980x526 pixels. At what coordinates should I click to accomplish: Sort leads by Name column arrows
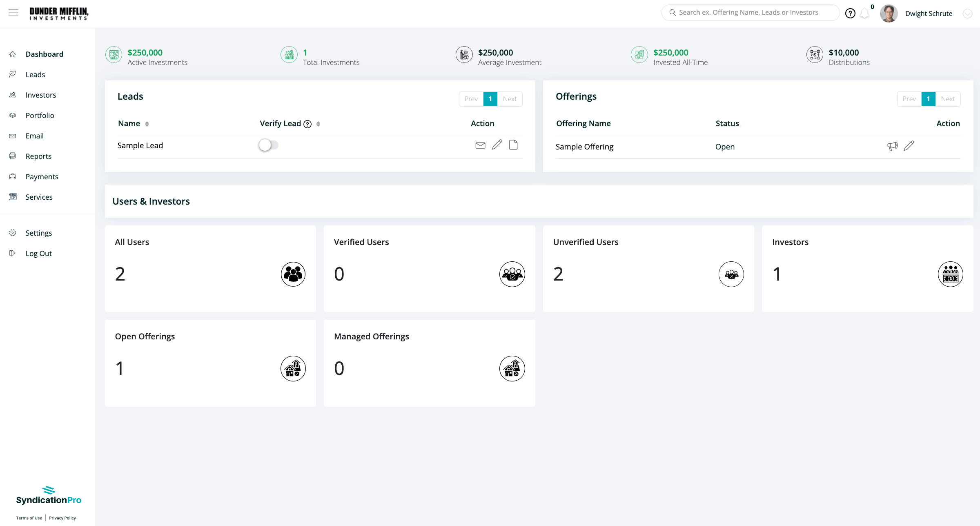pos(147,124)
